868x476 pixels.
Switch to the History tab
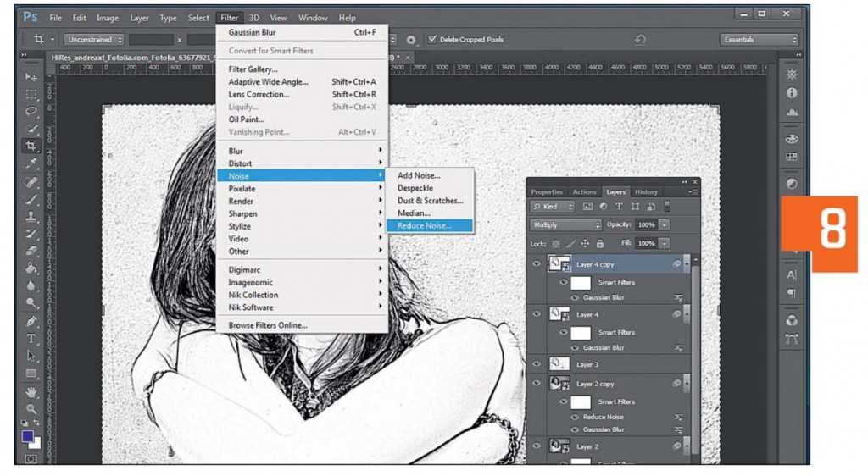point(646,192)
